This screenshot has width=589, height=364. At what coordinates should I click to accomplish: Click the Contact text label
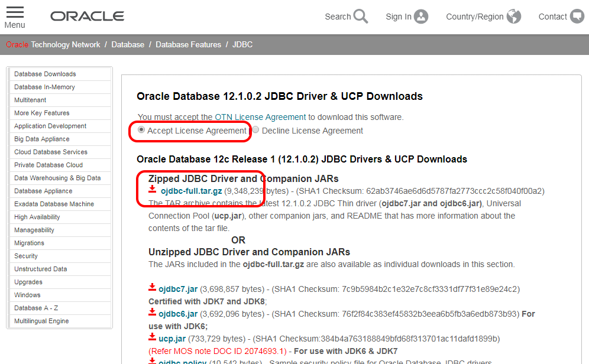(552, 17)
